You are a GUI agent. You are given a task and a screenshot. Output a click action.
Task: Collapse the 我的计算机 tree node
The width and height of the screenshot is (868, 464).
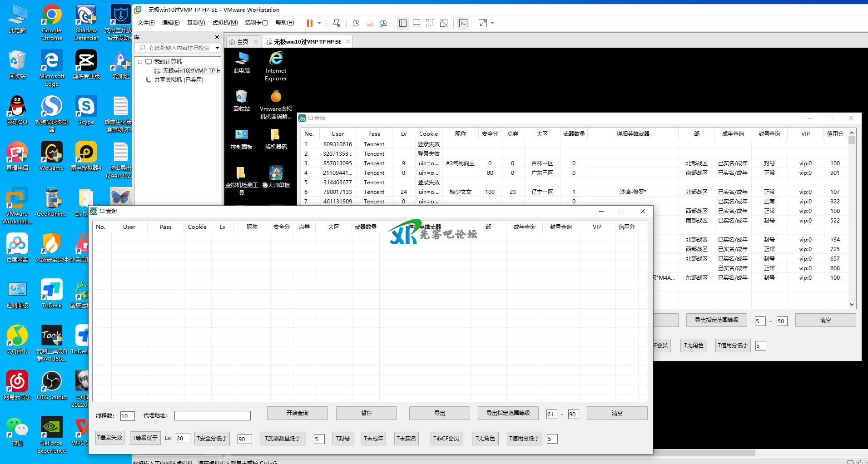pyautogui.click(x=140, y=62)
